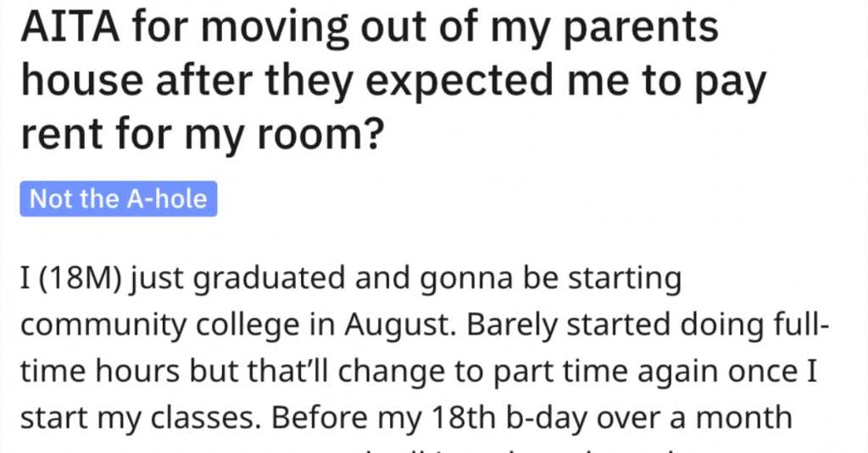This screenshot has width=868, height=453.
Task: Click the word 'August' in the paragraph
Action: [400, 326]
